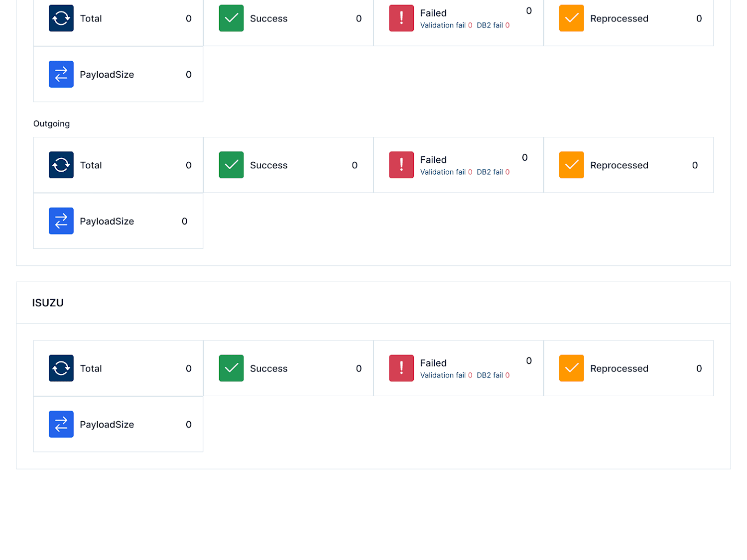This screenshot has height=560, width=747.
Task: Click the Reprocessed count 0 in ISUZU panel
Action: click(699, 368)
